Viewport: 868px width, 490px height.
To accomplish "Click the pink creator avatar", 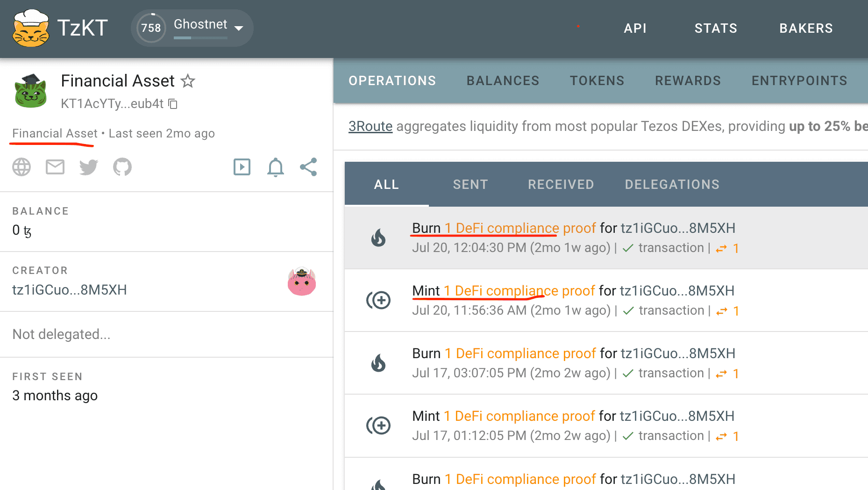I will 302,281.
